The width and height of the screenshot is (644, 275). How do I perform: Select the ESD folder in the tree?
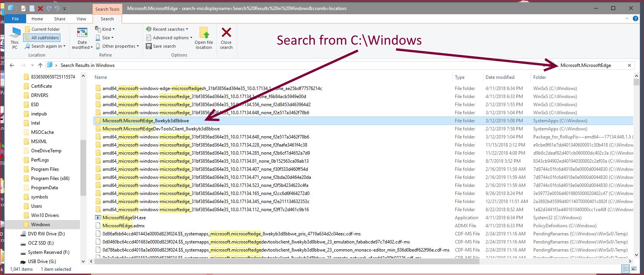click(x=35, y=105)
